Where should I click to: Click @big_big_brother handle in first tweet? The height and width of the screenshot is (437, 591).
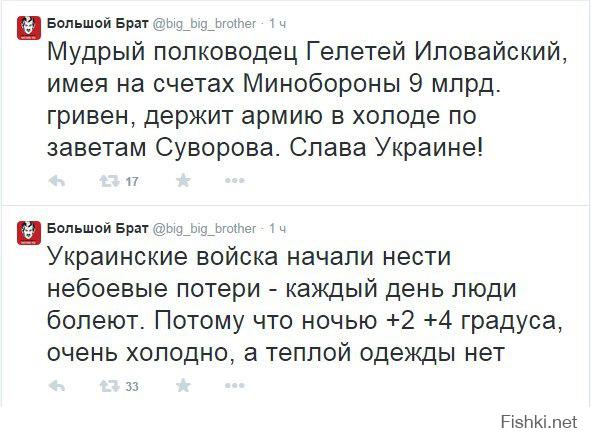tap(204, 24)
